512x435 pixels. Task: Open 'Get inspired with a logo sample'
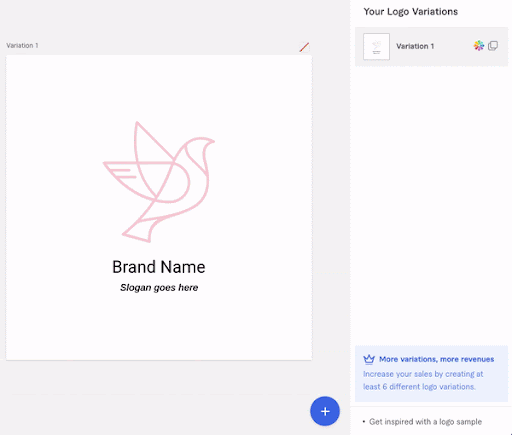425,422
